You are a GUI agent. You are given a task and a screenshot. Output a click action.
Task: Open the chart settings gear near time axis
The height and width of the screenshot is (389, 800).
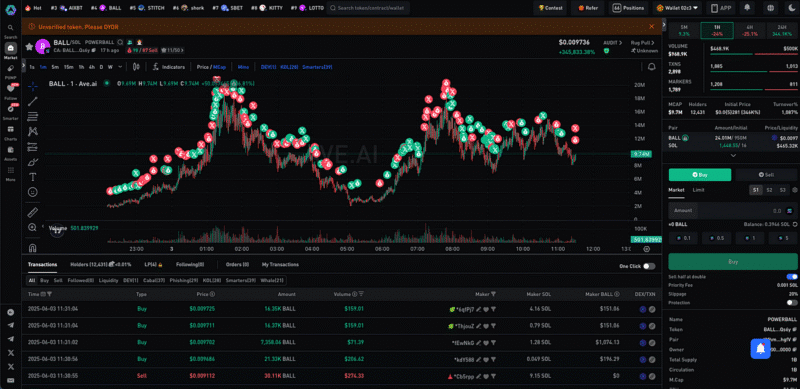646,249
